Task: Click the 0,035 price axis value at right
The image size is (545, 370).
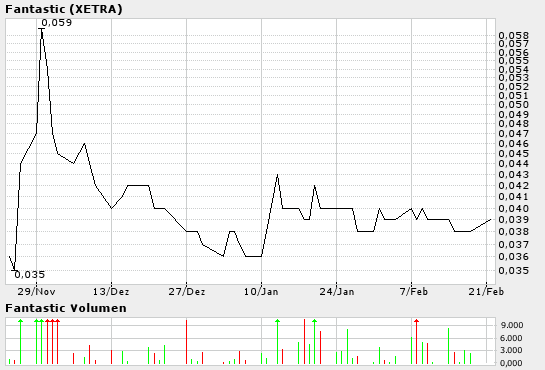Action: (514, 270)
